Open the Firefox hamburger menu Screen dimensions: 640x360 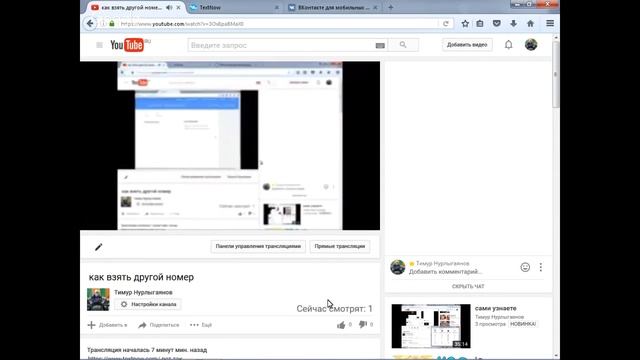point(550,24)
